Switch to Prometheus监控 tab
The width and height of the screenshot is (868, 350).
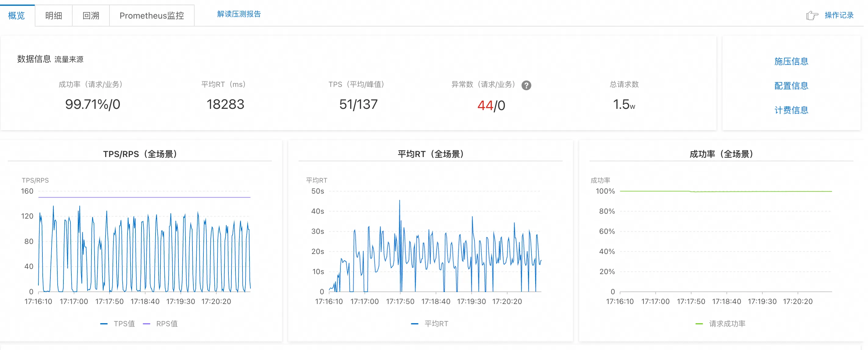(152, 15)
